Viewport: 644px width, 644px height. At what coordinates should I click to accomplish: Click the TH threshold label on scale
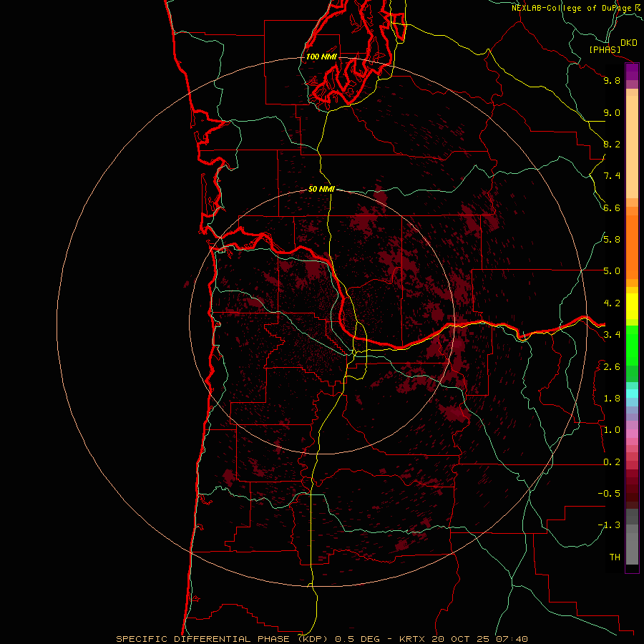coord(615,557)
